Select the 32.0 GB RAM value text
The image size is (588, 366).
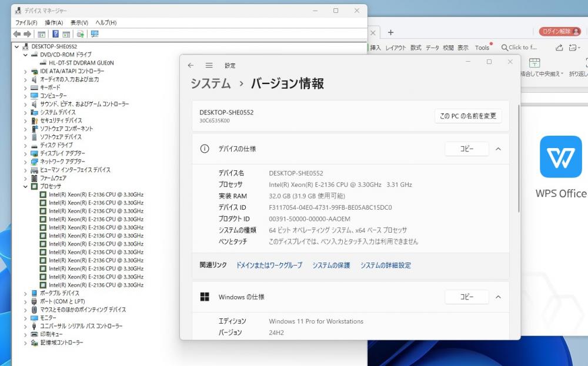307,196
